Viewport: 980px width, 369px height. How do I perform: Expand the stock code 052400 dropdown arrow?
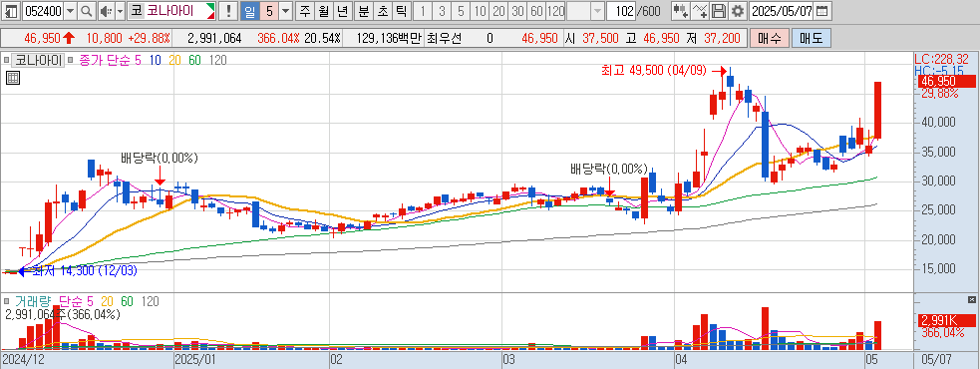click(x=70, y=11)
